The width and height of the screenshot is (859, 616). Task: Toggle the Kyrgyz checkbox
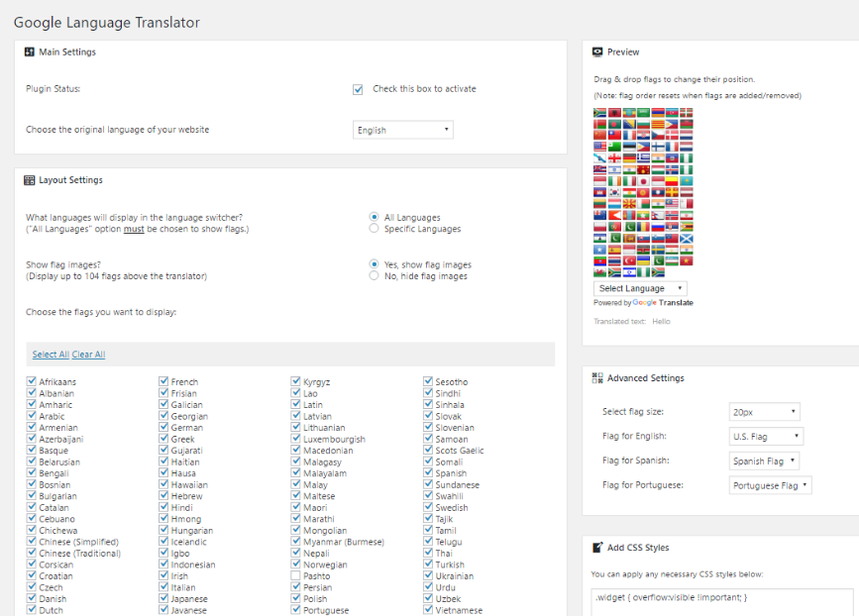(x=296, y=381)
